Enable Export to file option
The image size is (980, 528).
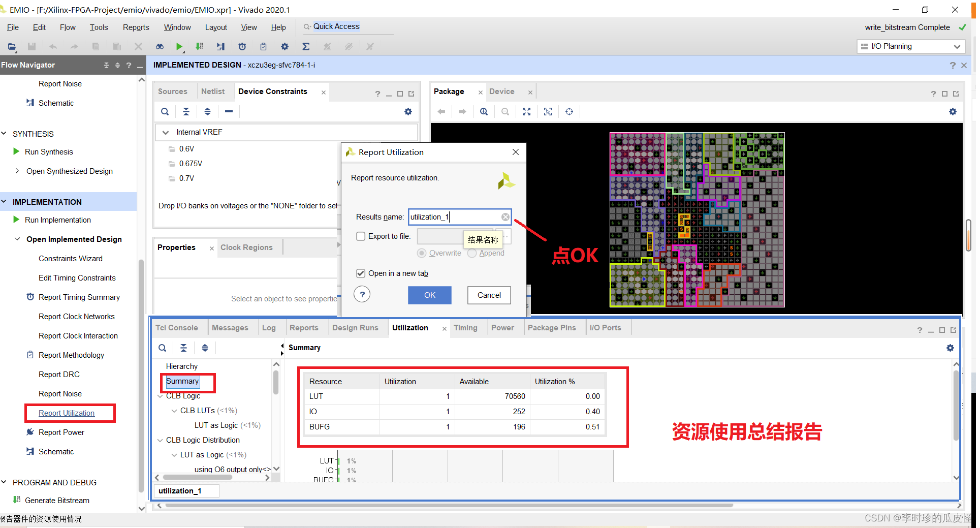[361, 236]
